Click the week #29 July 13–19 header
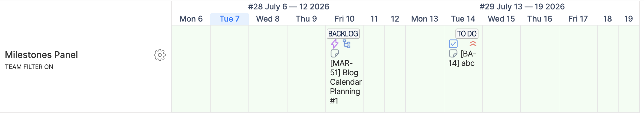Image resolution: width=644 pixels, height=116 pixels. click(x=522, y=7)
